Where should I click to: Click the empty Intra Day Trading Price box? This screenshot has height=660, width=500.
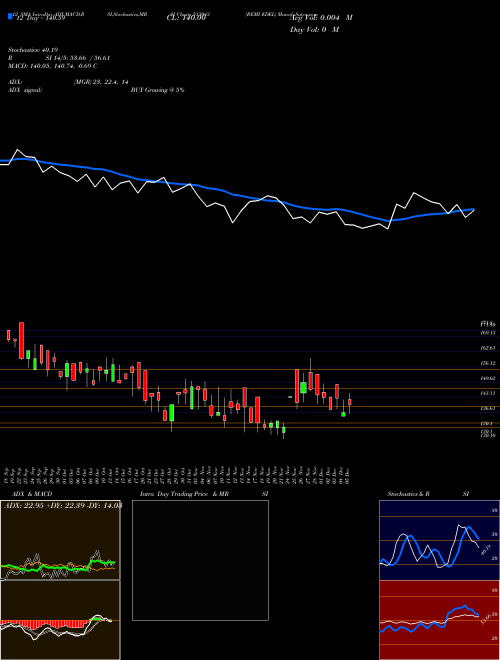pyautogui.click(x=200, y=560)
